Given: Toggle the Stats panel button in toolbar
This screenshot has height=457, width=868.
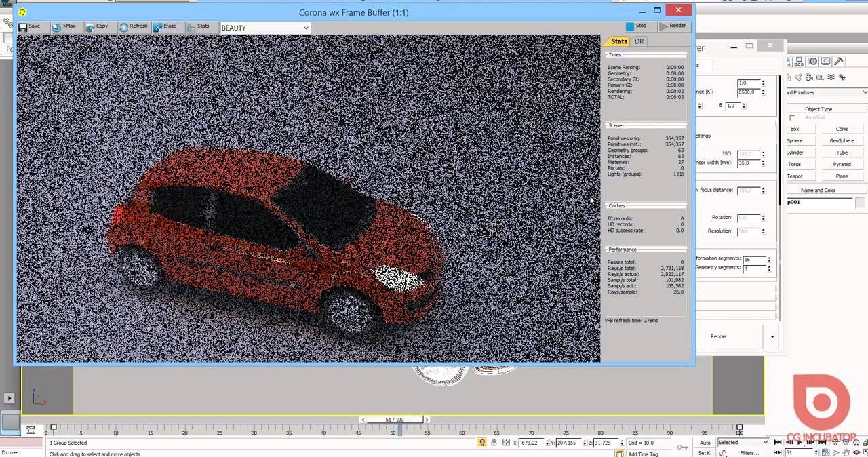Looking at the screenshot, I should pos(199,26).
